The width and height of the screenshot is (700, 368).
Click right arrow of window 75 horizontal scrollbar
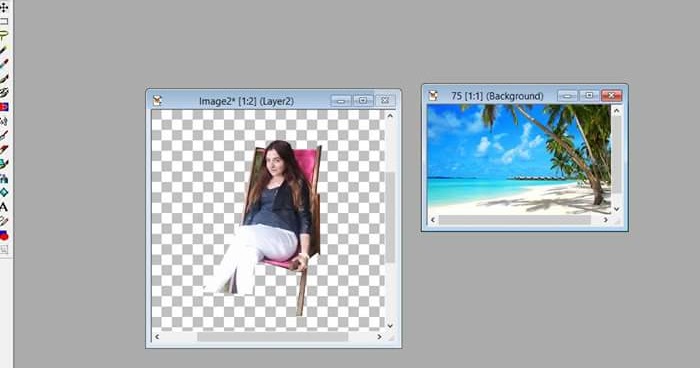pos(606,220)
